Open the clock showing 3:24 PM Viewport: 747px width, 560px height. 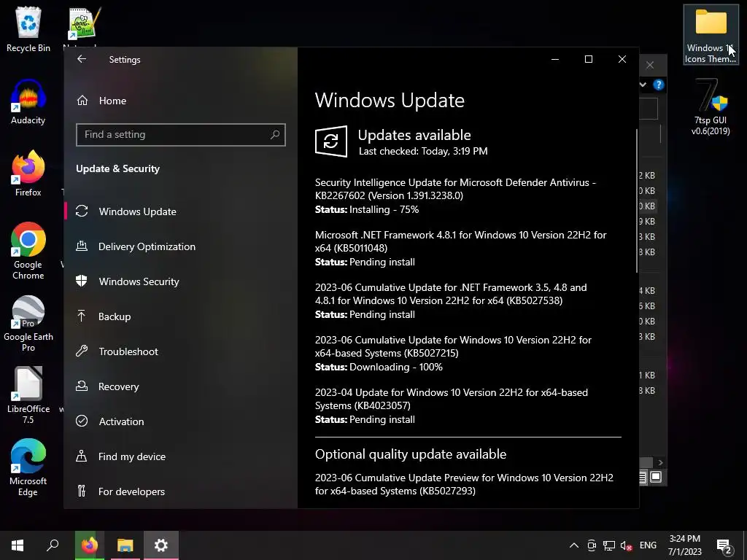click(684, 545)
